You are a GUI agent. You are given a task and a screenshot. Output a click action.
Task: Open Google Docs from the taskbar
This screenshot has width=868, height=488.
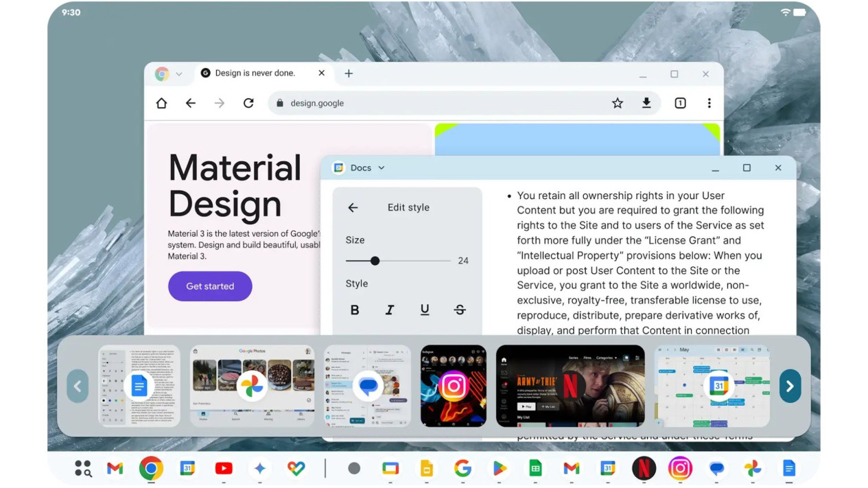click(x=789, y=469)
